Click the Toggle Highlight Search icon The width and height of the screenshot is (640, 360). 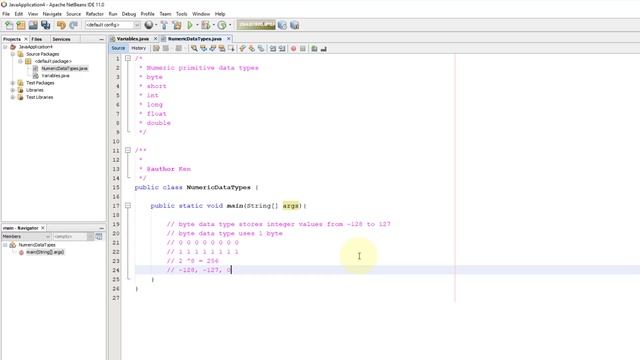pos(222,49)
